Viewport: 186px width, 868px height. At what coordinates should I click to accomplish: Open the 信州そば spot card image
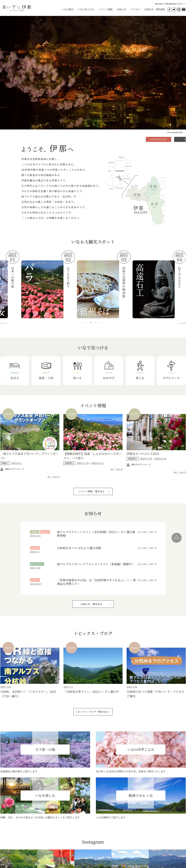[x=98, y=289]
